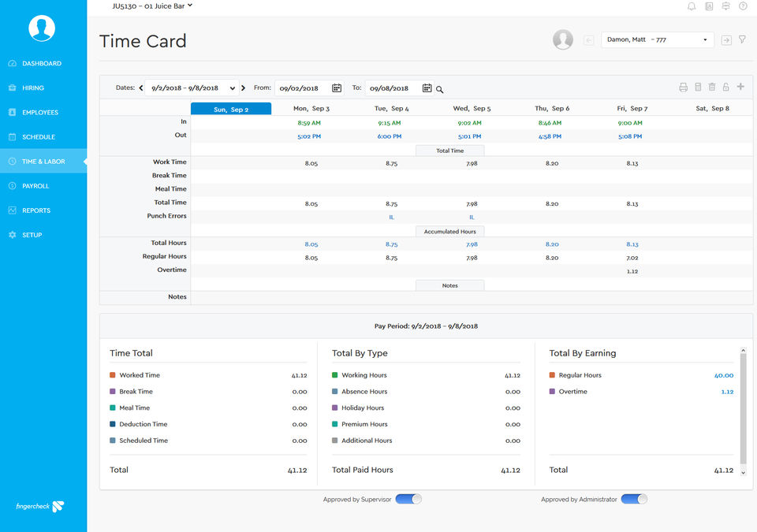Open the contacts book icon in header

click(709, 6)
